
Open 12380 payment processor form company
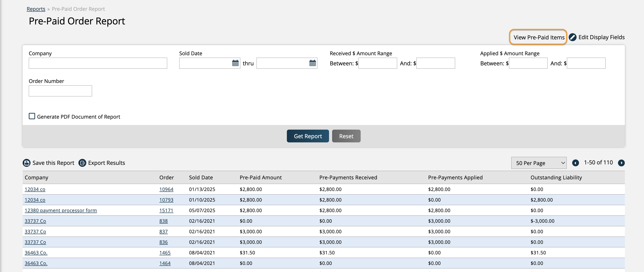tap(61, 210)
